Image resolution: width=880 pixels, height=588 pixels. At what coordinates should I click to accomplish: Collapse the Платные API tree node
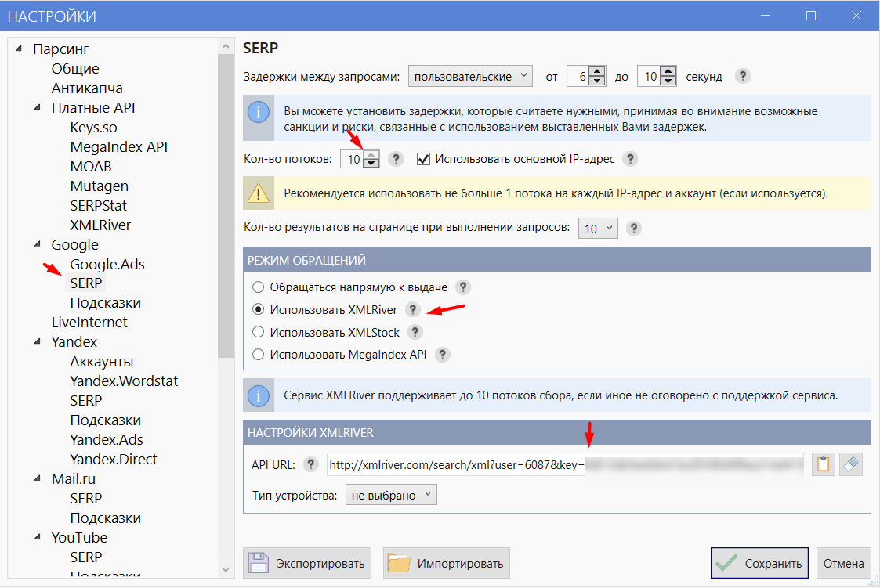click(x=38, y=107)
